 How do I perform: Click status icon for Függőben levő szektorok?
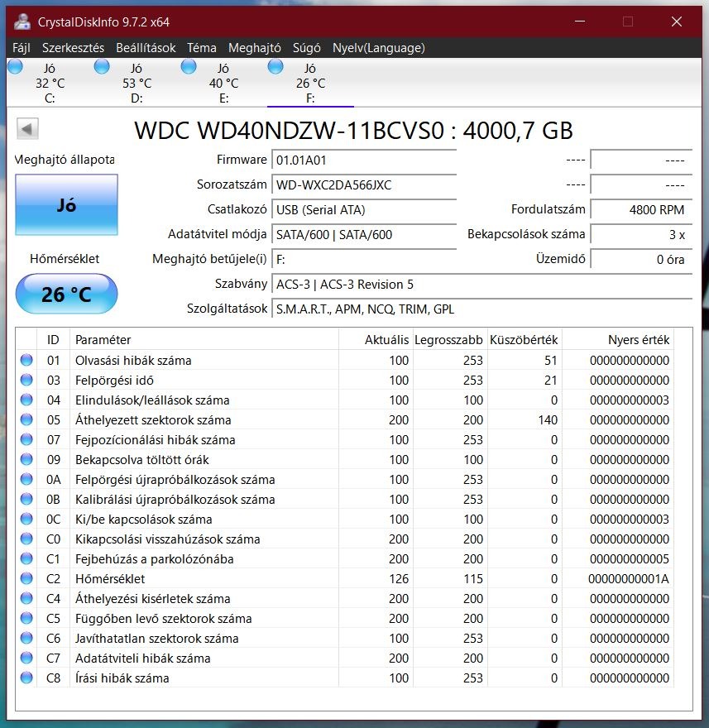point(26,618)
